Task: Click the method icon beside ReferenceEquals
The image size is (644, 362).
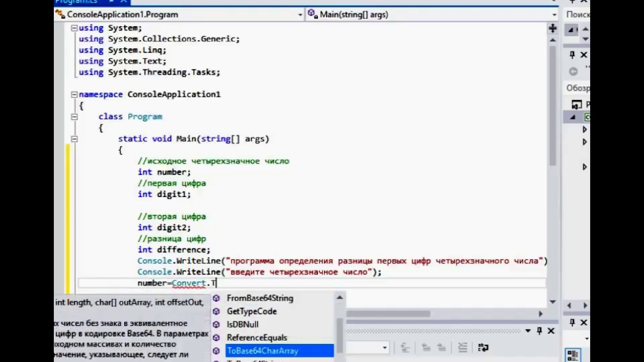Action: pos(216,337)
